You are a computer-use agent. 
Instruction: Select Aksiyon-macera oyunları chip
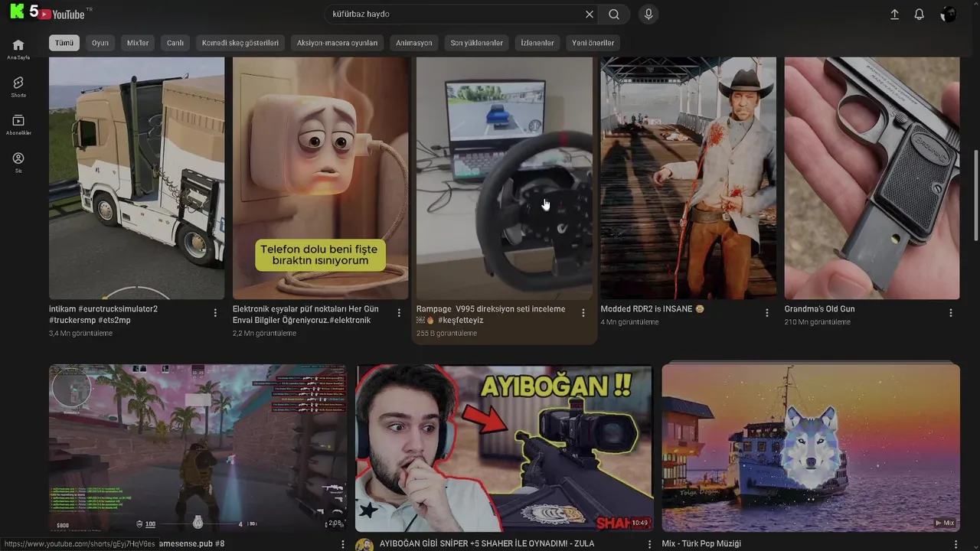(337, 43)
